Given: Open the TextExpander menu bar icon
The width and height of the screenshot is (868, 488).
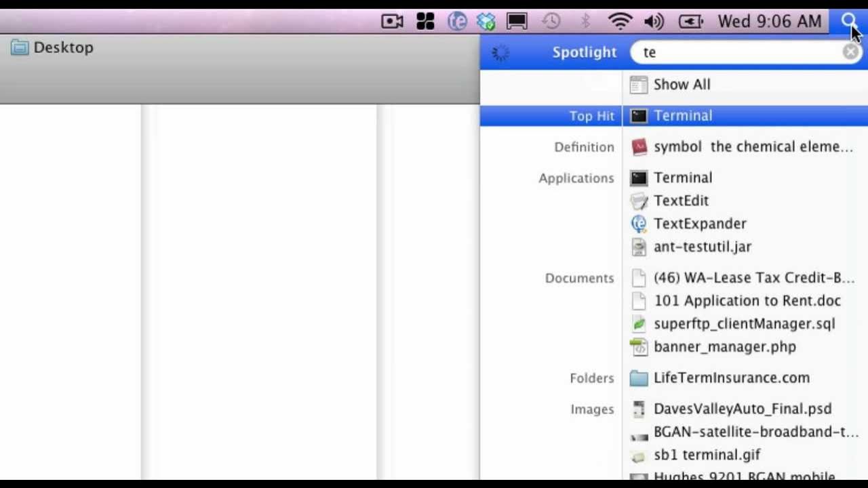Looking at the screenshot, I should (458, 22).
